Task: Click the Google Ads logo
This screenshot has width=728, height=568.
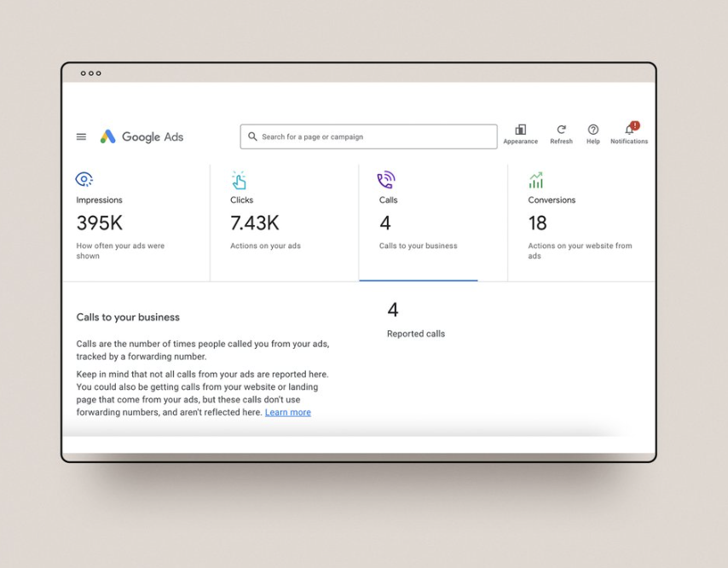Action: point(107,136)
